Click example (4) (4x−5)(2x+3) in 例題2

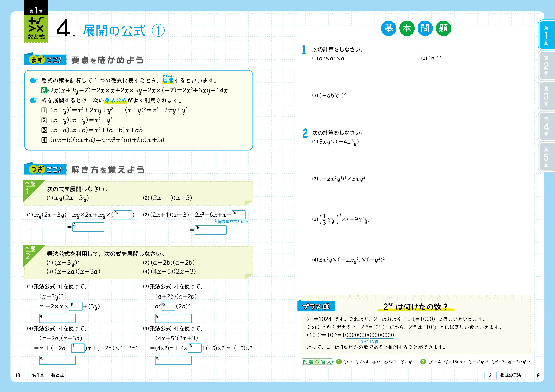click(169, 271)
